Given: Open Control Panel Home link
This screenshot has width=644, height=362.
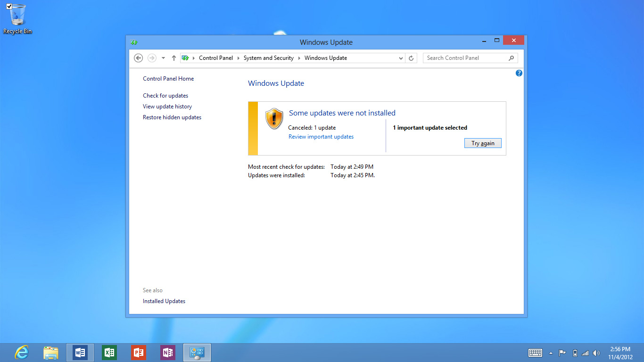Looking at the screenshot, I should pyautogui.click(x=168, y=79).
